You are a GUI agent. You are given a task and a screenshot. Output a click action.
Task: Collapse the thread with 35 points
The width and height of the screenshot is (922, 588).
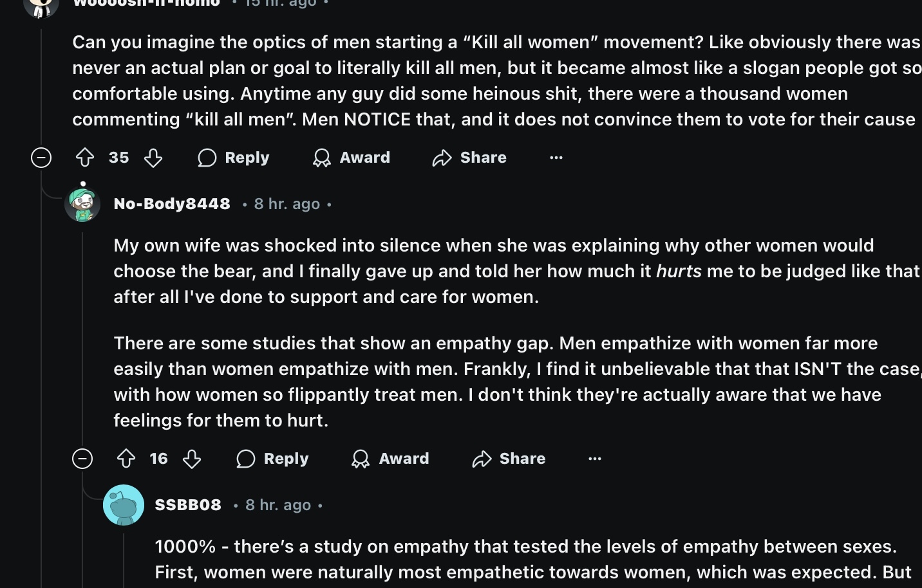pos(41,158)
